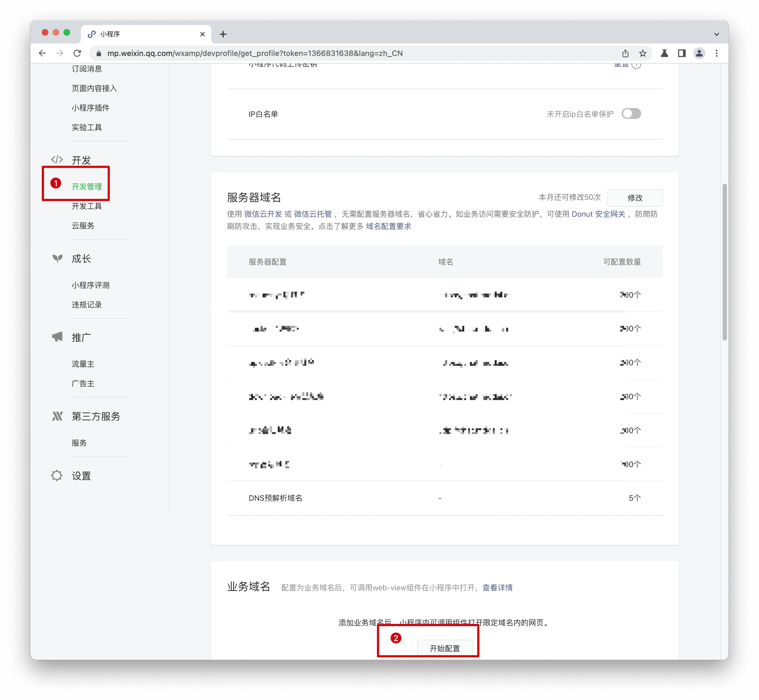Viewport: 759px width, 700px height.
Task: Open the 微信云托管 link
Action: [312, 214]
